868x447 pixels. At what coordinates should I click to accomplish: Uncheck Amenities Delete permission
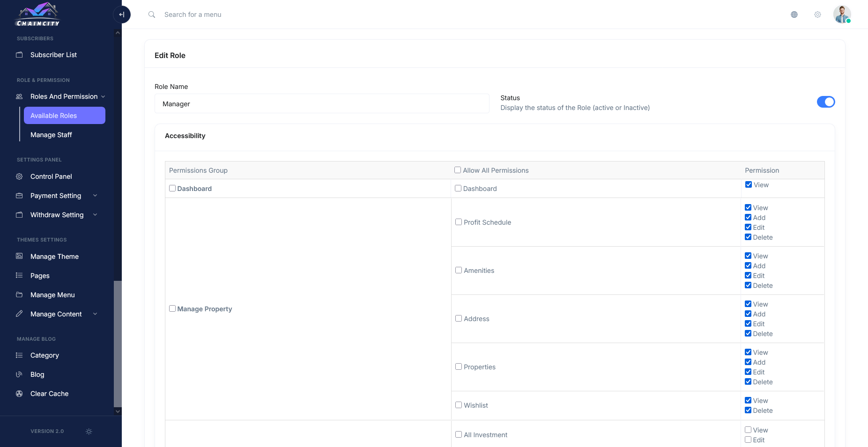point(748,285)
